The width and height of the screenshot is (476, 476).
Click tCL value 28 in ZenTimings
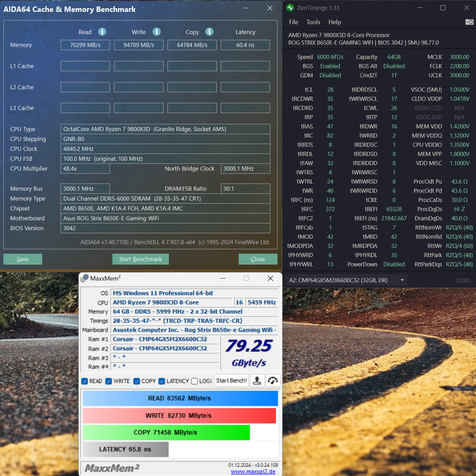pos(330,90)
